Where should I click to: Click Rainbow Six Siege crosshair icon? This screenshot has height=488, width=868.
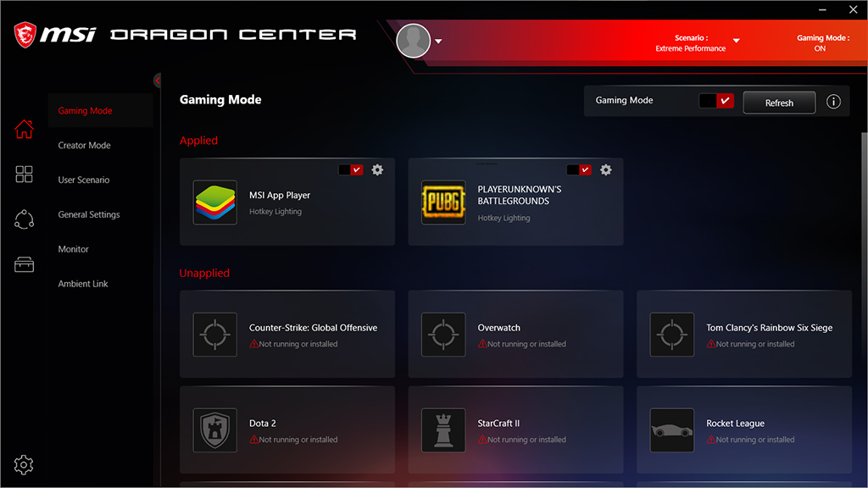[672, 335]
